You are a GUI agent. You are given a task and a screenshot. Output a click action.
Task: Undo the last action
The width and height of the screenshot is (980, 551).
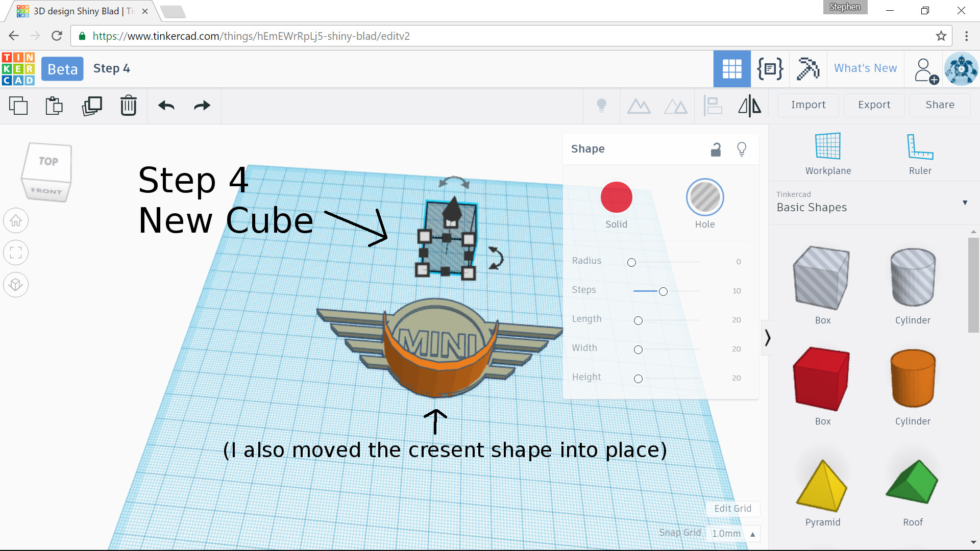coord(166,106)
